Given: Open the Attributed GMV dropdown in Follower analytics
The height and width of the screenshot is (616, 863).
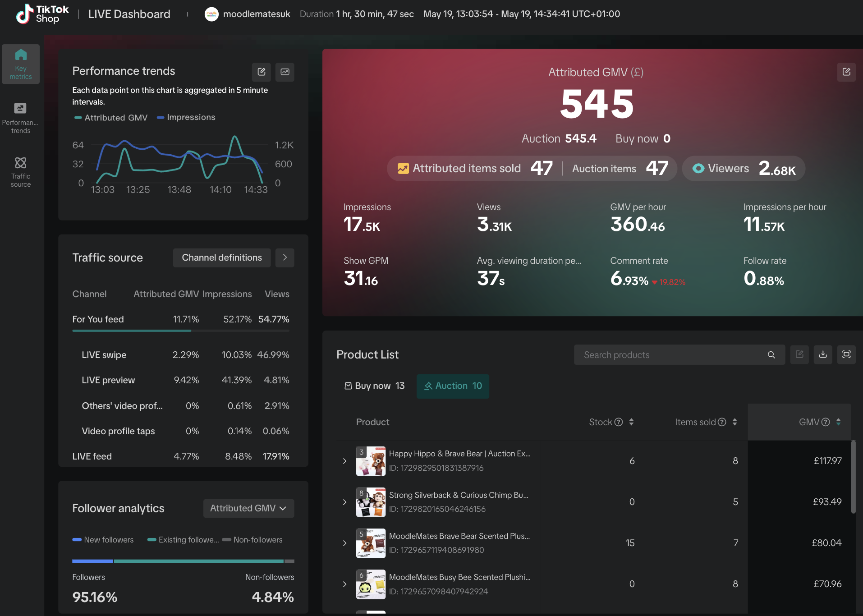Looking at the screenshot, I should tap(249, 508).
